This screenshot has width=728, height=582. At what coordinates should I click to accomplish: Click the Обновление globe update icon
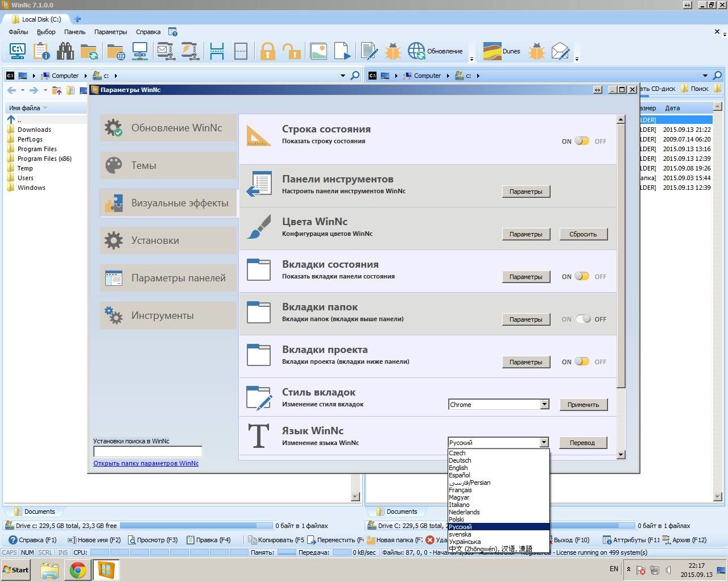pos(417,51)
